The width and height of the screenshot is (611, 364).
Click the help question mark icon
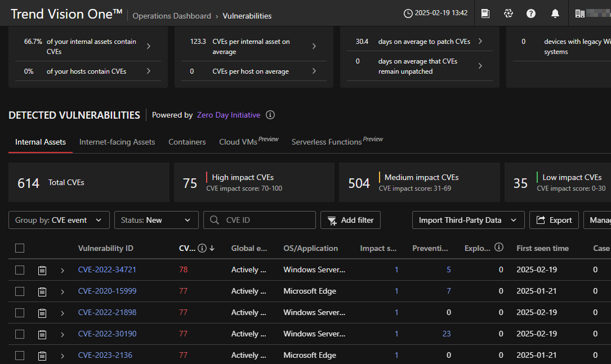531,14
